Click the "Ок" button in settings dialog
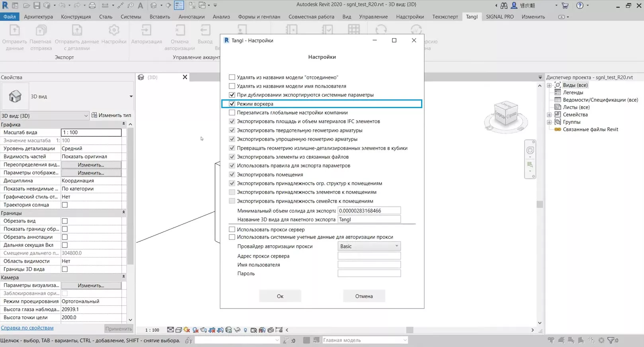Viewport: 644px width, 347px height. click(280, 296)
